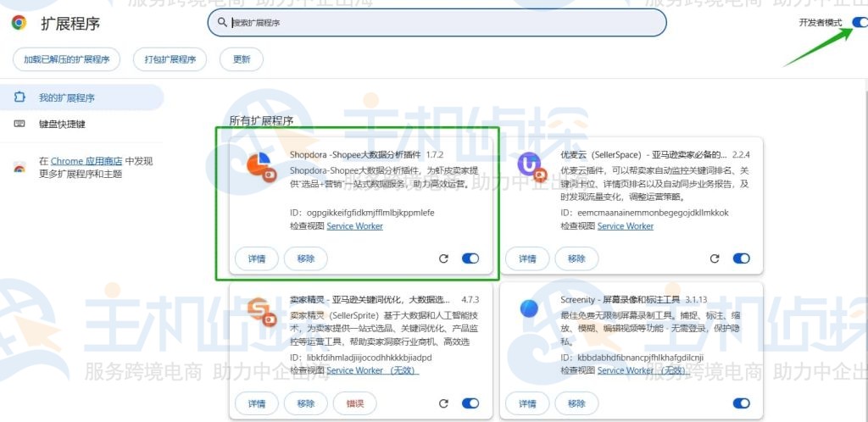Click 移除 for Screenity
This screenshot has height=422, width=868.
pos(576,403)
